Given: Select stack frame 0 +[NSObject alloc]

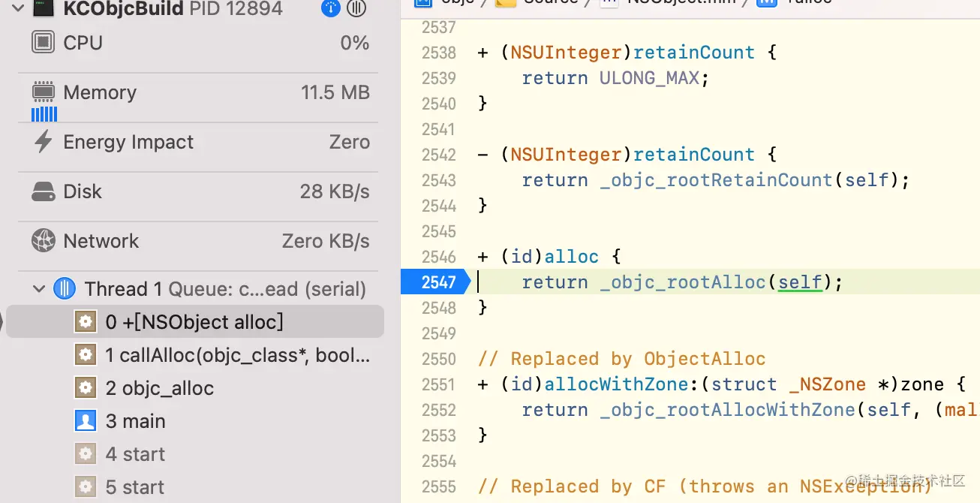Looking at the screenshot, I should (x=195, y=322).
